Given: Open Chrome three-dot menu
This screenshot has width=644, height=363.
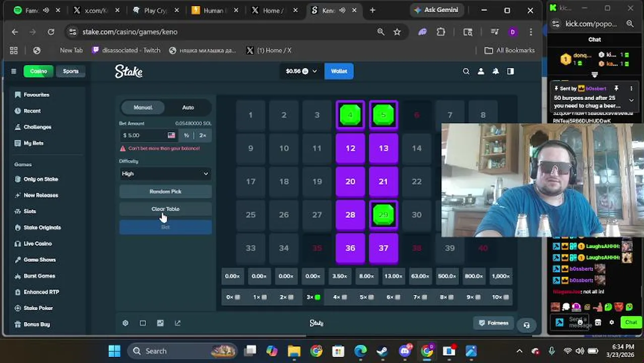Looking at the screenshot, I should coord(531,32).
